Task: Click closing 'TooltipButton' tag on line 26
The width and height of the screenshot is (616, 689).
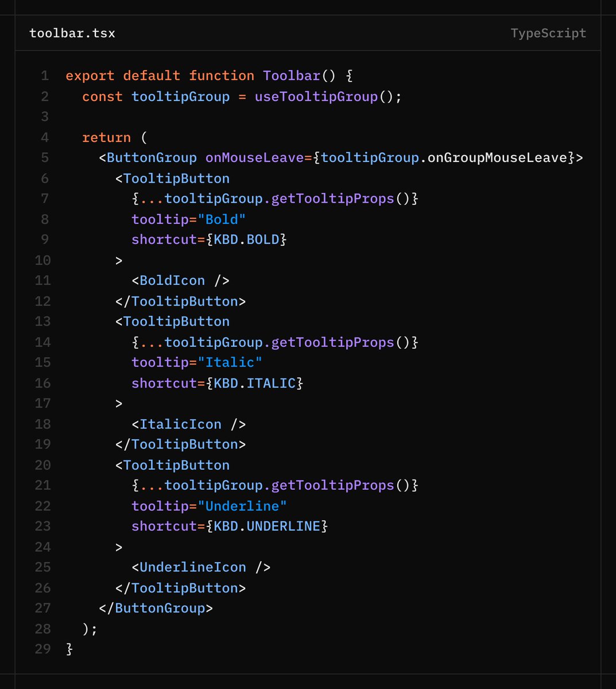Action: [184, 588]
